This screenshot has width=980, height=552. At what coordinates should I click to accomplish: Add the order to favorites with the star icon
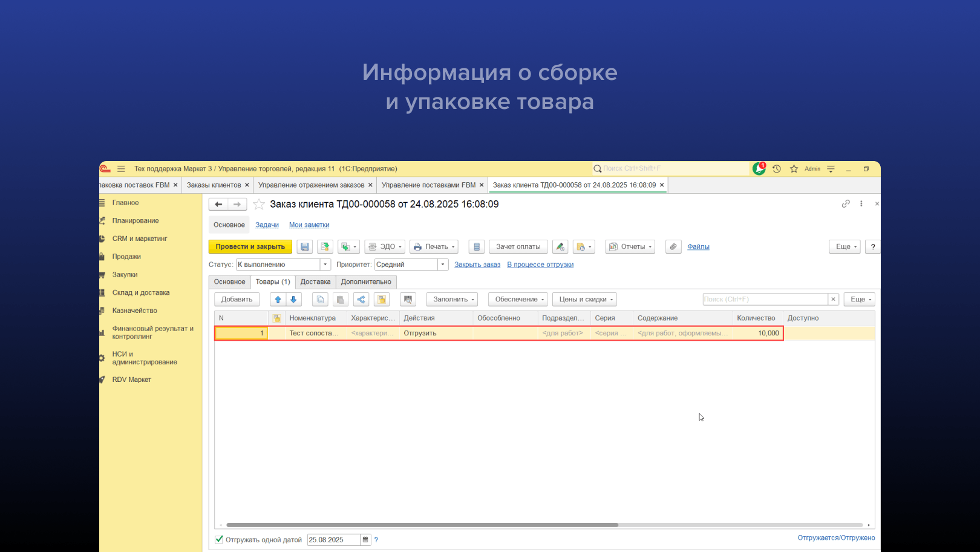pyautogui.click(x=259, y=205)
